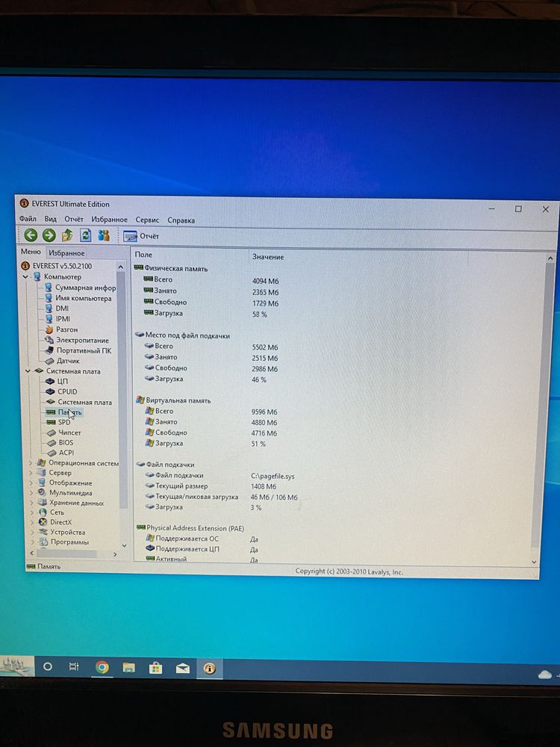
Task: Select the Датчик tree item
Action: [63, 361]
